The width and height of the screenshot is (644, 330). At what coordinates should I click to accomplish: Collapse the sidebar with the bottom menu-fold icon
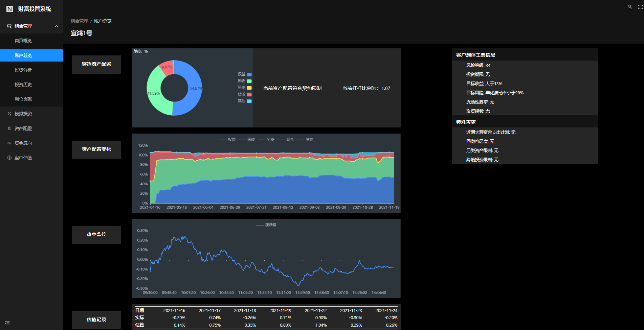[x=7, y=323]
